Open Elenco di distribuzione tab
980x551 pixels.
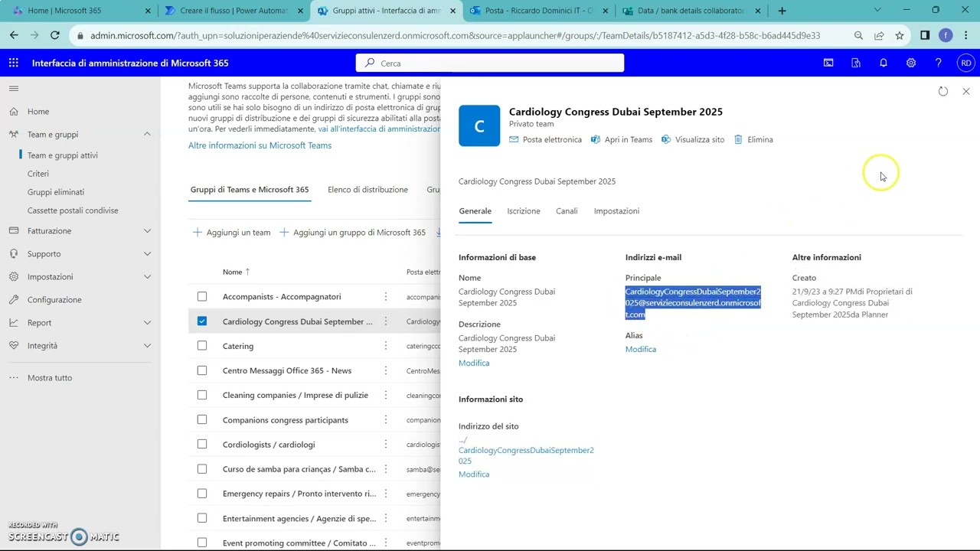pos(367,190)
